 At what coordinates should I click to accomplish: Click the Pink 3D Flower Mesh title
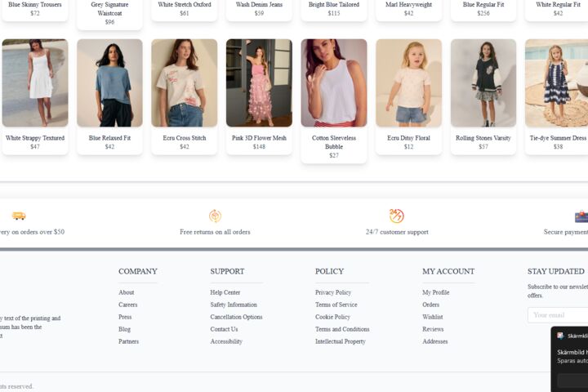coord(259,138)
